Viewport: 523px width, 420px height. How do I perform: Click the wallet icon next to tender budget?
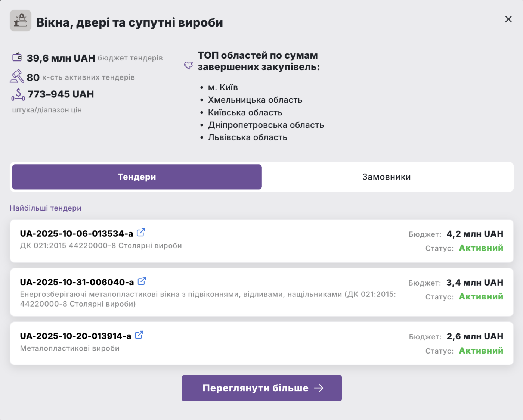click(17, 57)
